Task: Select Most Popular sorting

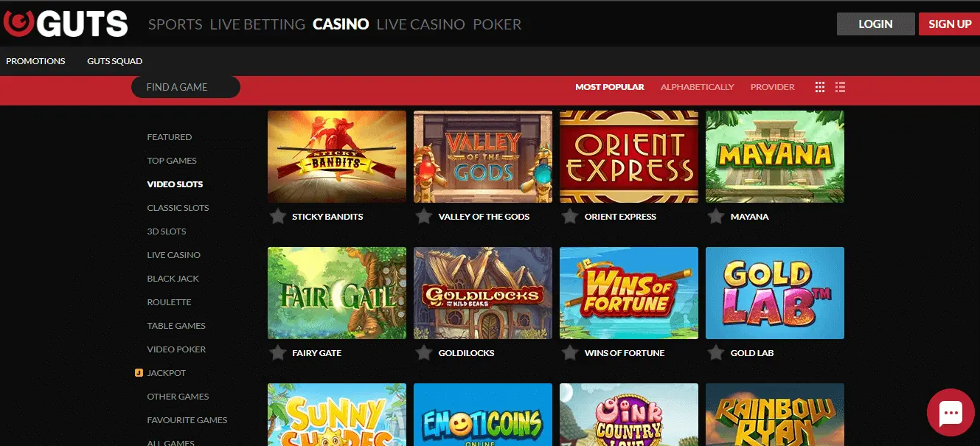Action: (x=609, y=87)
